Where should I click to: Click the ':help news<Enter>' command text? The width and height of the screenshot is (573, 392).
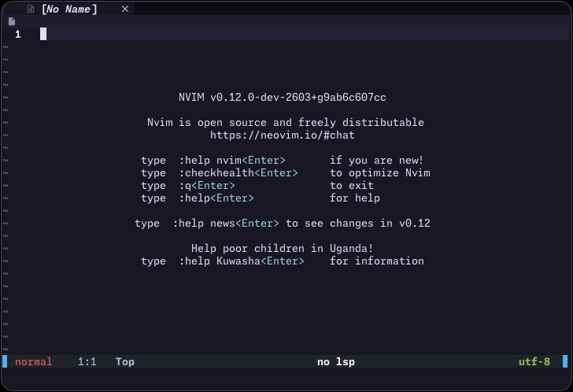click(x=226, y=224)
